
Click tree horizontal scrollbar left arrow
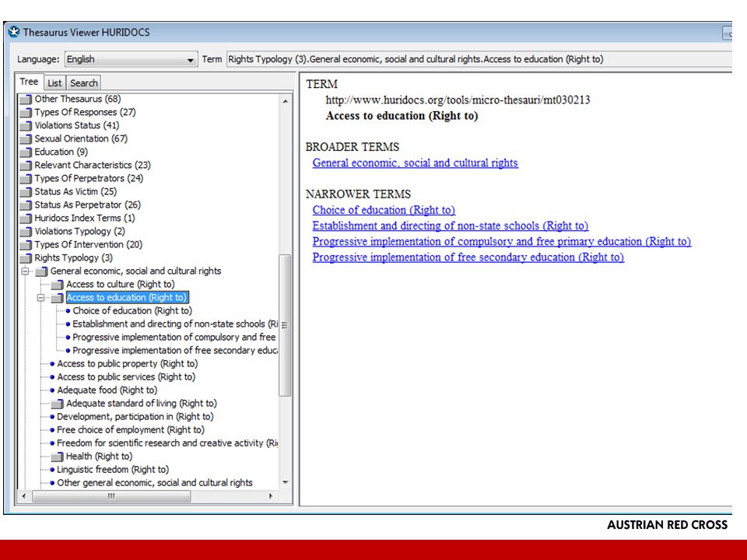pyautogui.click(x=24, y=496)
